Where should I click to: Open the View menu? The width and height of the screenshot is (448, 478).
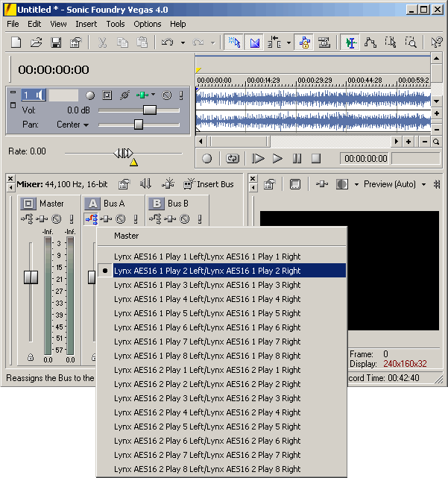58,24
